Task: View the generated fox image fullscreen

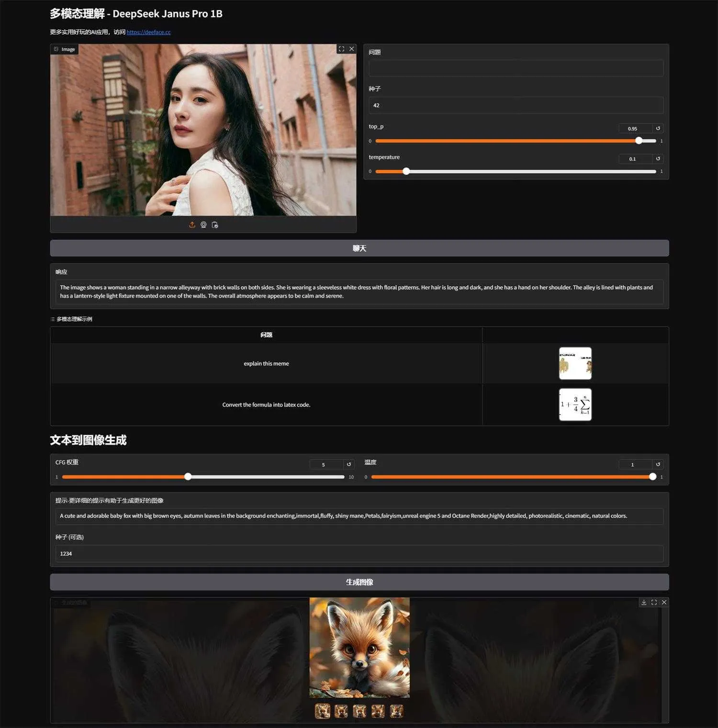Action: (654, 602)
